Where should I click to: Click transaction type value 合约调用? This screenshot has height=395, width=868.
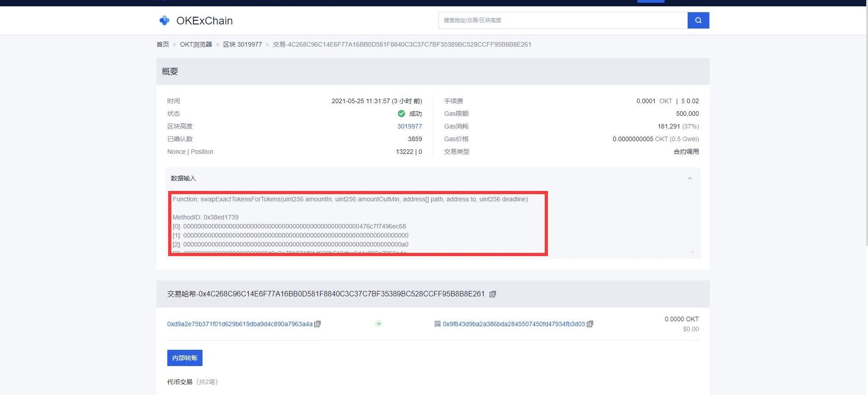coord(686,152)
